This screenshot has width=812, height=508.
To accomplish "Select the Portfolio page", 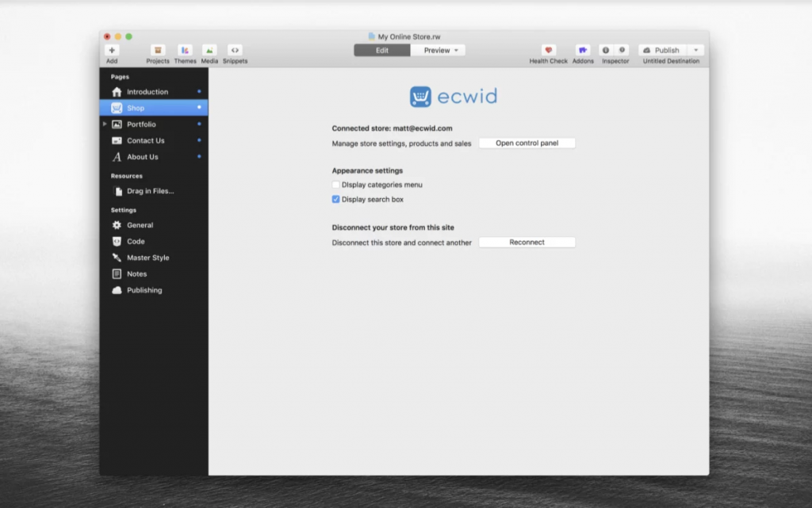I will (x=154, y=124).
